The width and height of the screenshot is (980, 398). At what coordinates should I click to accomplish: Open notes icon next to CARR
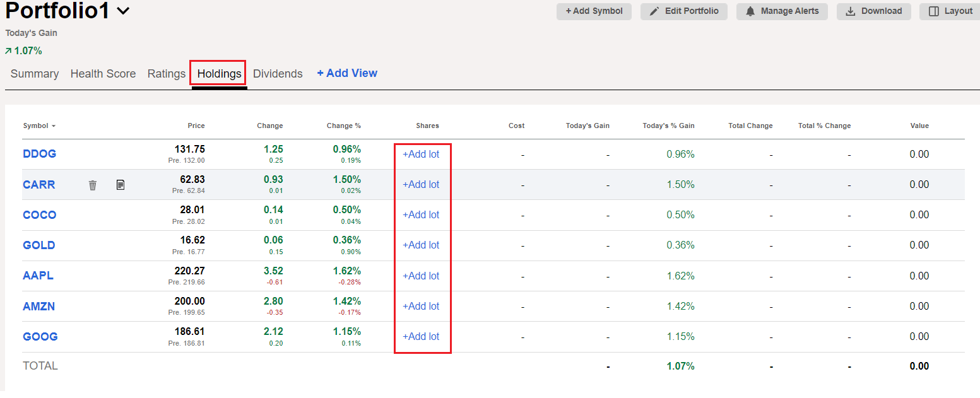(120, 184)
